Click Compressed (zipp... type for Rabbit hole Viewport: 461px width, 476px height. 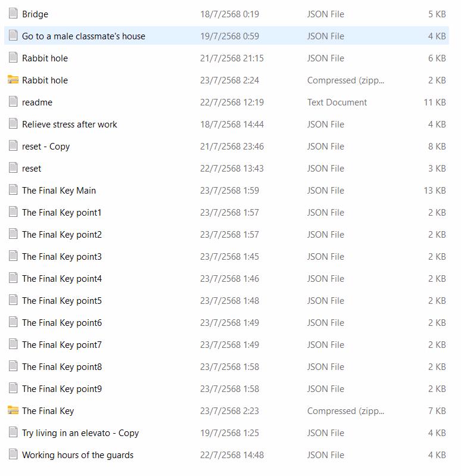pos(345,80)
